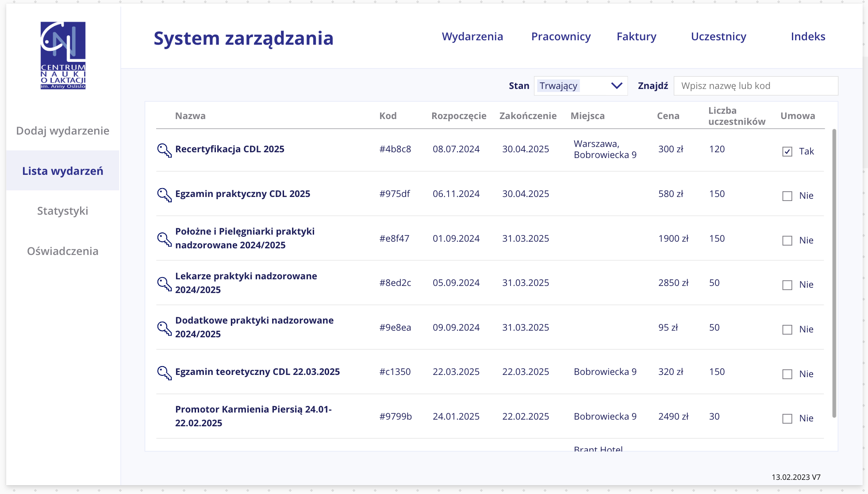Viewport: 868px width, 494px height.
Task: Click location Warszawa, Bobrowiecka 9
Action: [x=605, y=149]
